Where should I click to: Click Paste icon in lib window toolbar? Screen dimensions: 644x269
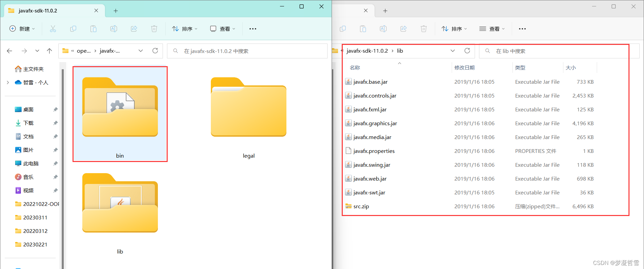pyautogui.click(x=363, y=29)
